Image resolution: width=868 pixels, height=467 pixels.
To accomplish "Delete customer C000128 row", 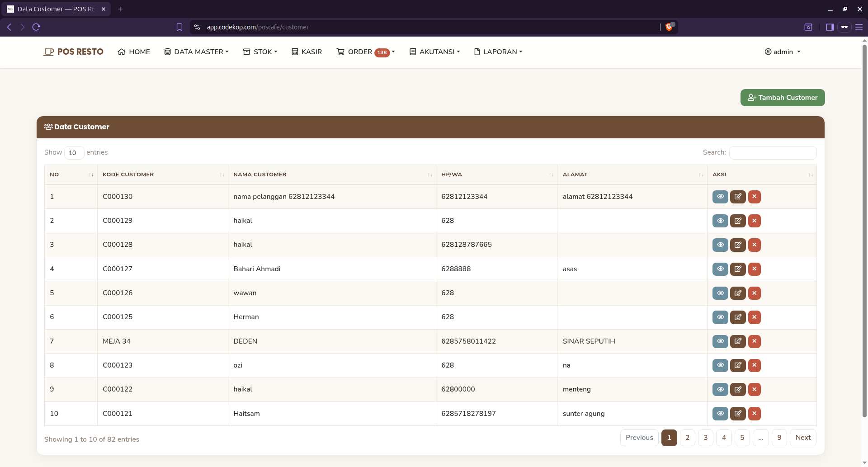I will 754,245.
